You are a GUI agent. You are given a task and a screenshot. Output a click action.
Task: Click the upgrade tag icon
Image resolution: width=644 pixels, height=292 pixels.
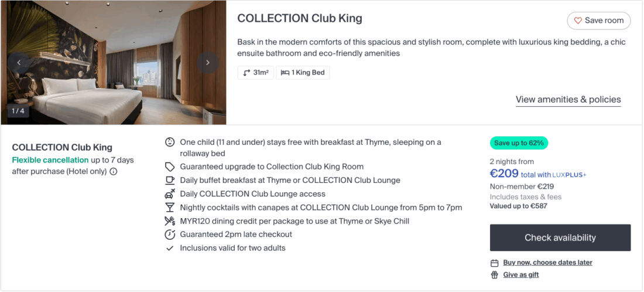click(x=170, y=167)
